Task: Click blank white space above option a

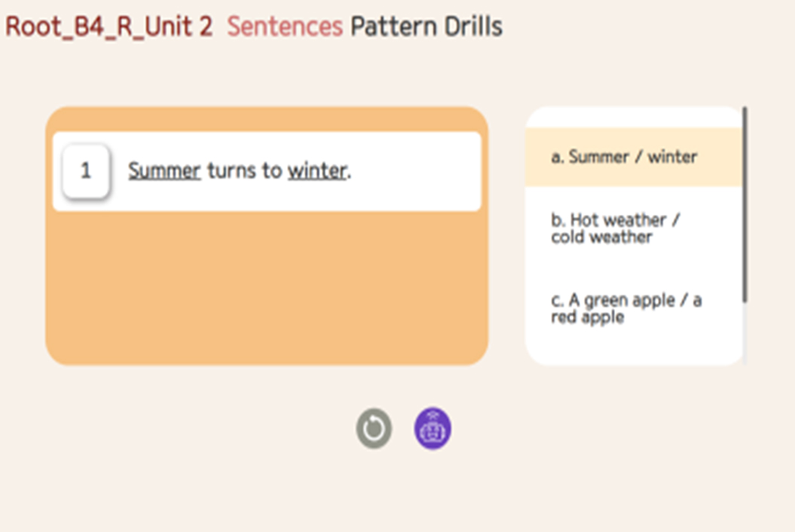Action: click(633, 118)
